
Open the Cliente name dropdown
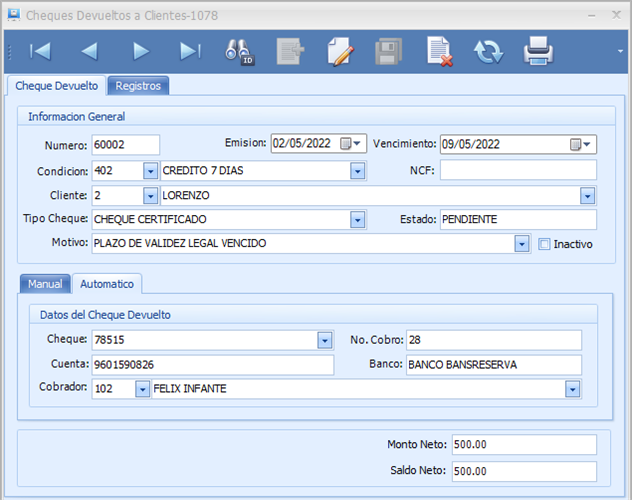pyautogui.click(x=587, y=195)
